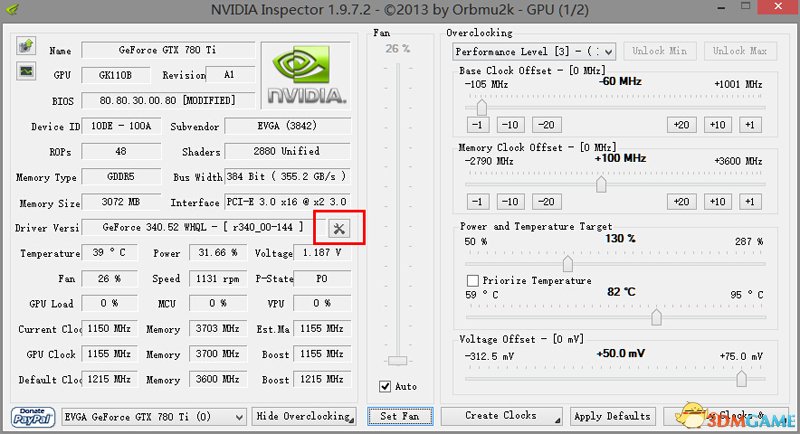Click Hide Overclocking button

[x=304, y=416]
